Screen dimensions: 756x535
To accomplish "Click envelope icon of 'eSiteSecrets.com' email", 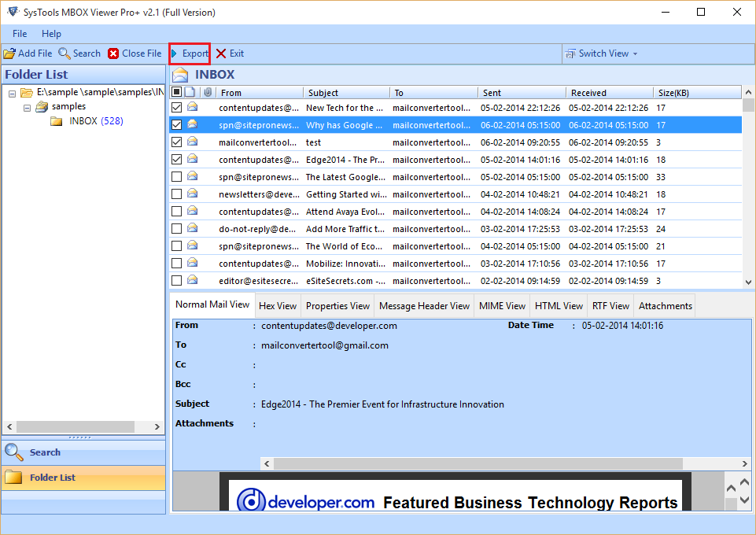I will pyautogui.click(x=193, y=280).
